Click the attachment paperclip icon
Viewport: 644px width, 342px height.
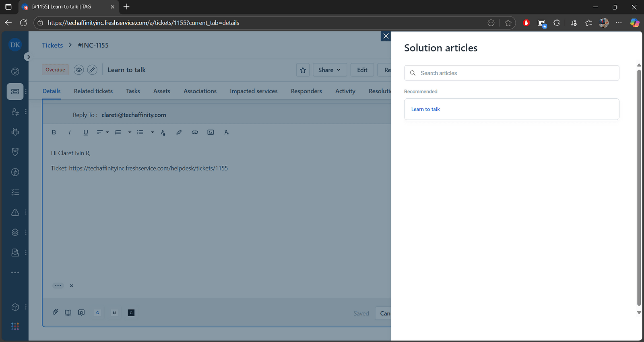point(56,312)
